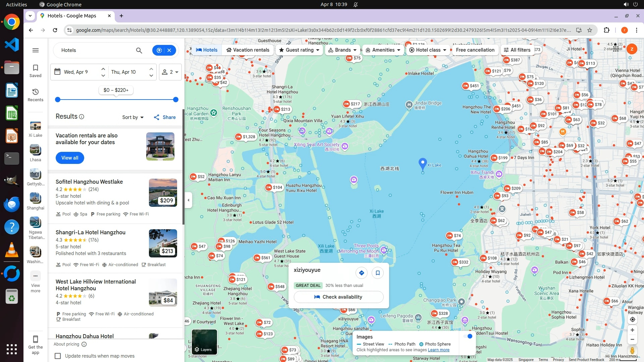Expand the Guest rating dropdown
Screen dimensions: 644x362
(x=299, y=50)
